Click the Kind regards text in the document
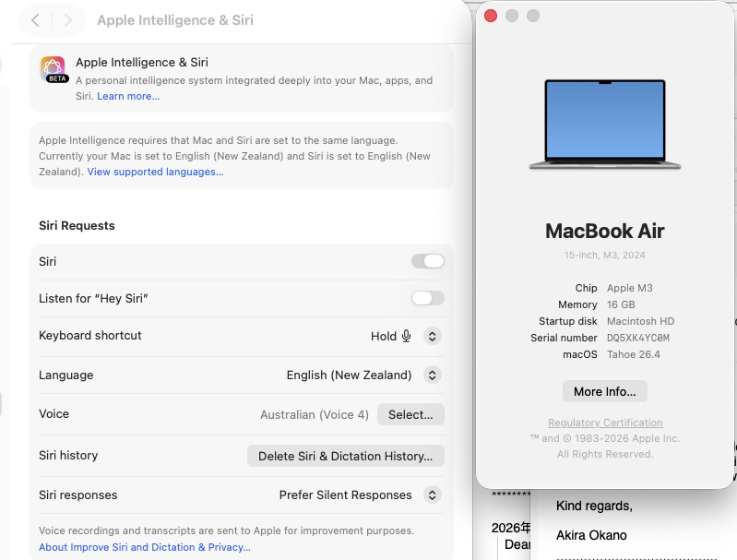Image resolution: width=737 pixels, height=560 pixels. pos(594,506)
